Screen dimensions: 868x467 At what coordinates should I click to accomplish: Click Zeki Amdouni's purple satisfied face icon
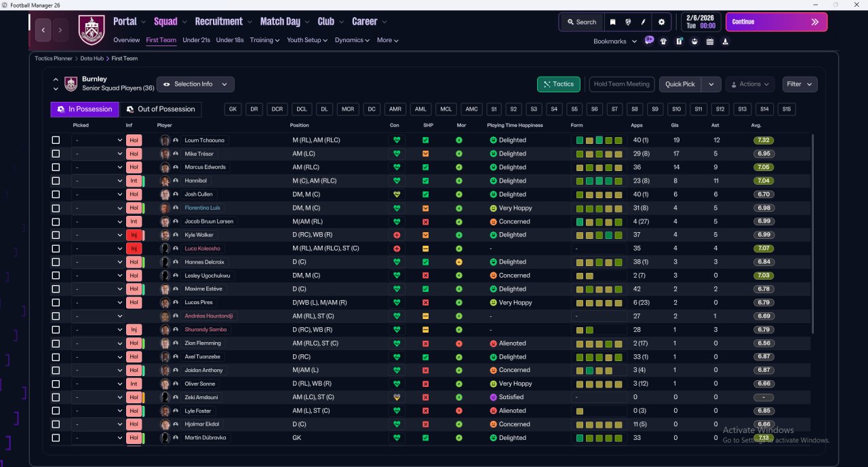pos(493,397)
